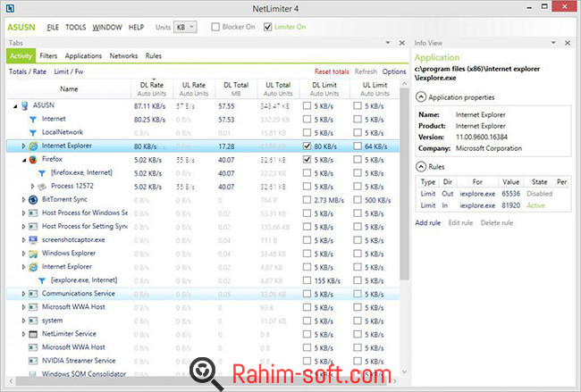The width and height of the screenshot is (581, 392).
Task: Select the Limit Out iexplore.exe rule row
Action: pos(493,194)
